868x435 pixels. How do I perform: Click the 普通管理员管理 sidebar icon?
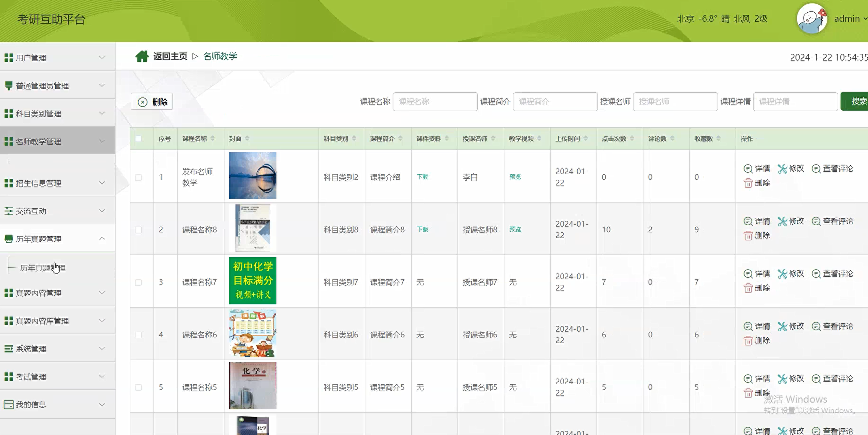coord(9,86)
